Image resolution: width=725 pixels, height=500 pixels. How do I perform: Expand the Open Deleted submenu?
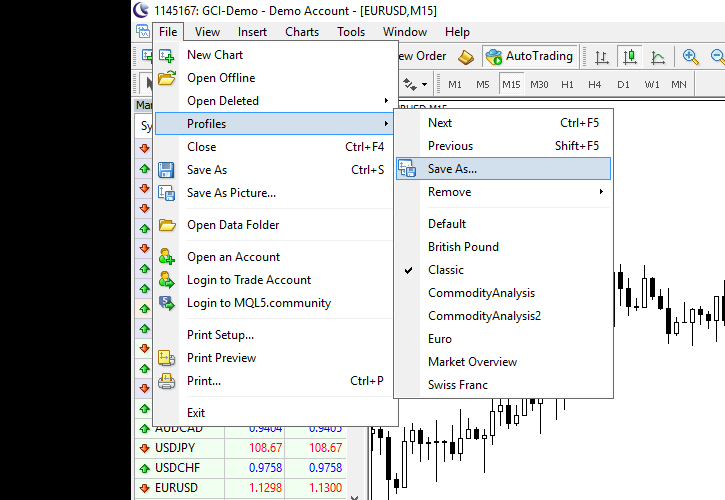click(274, 101)
